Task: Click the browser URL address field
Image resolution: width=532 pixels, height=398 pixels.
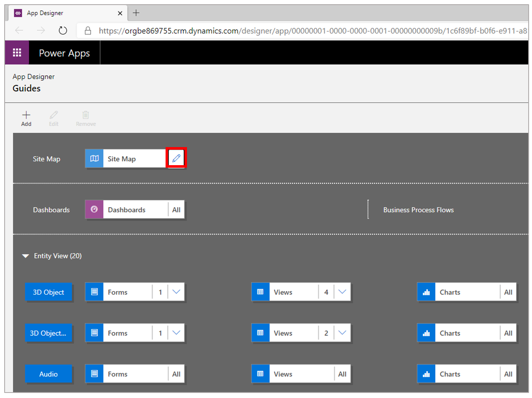Action: click(303, 30)
